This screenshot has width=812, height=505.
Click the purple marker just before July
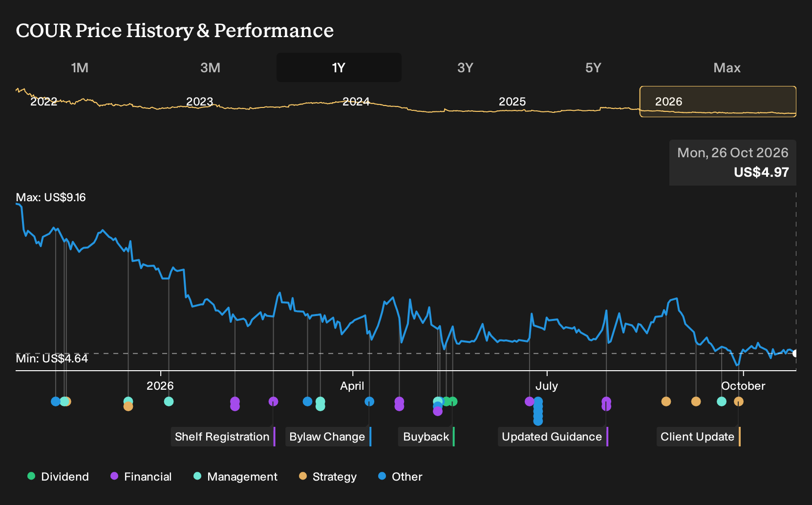click(530, 401)
